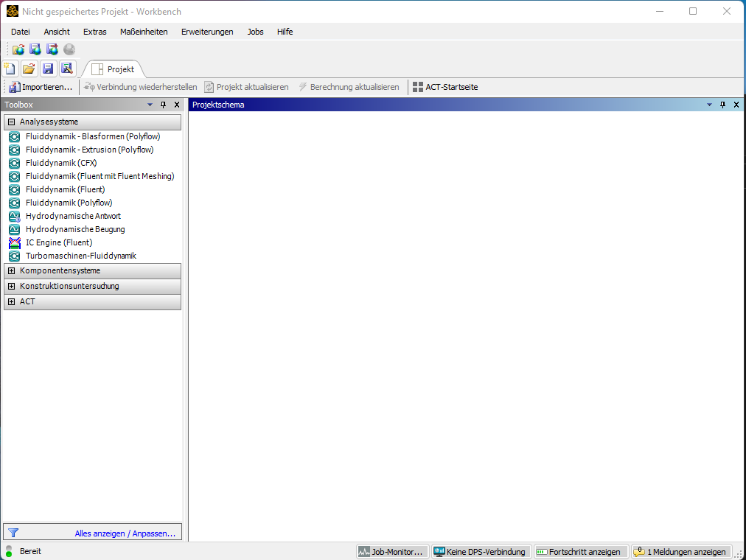Select Hydrodynamische Antwort system
Viewport: 746px width, 560px height.
[x=73, y=217]
